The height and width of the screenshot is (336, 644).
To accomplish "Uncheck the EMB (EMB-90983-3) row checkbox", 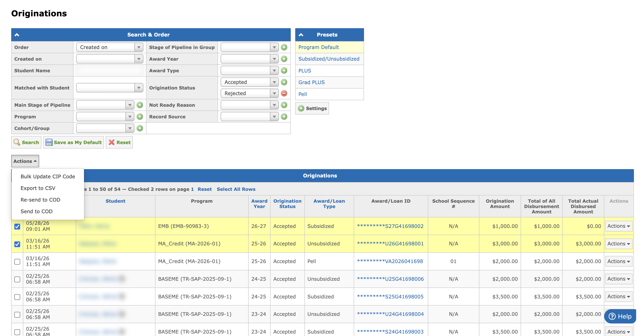I will click(17, 226).
